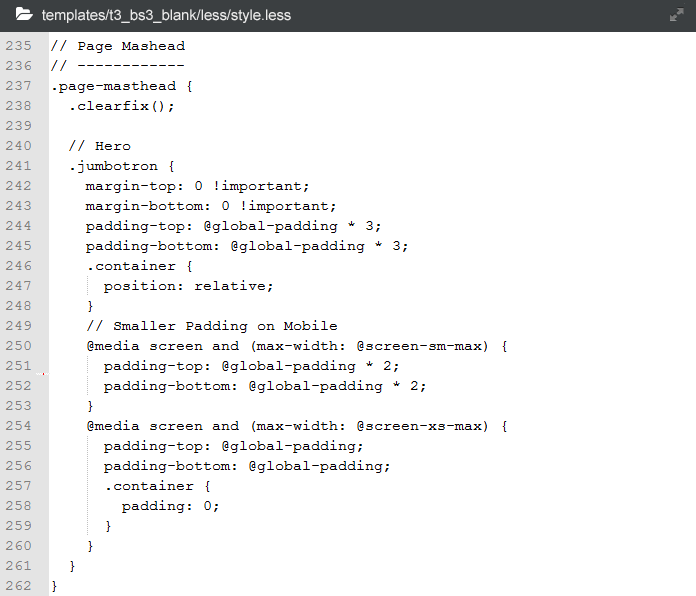This screenshot has width=696, height=596.
Task: Click line number 250 in gutter
Action: click(x=18, y=346)
